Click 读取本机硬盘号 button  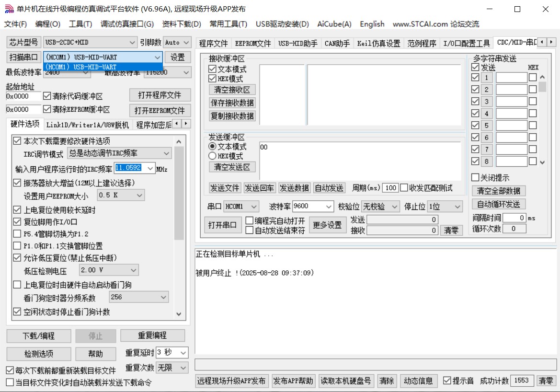(346, 381)
